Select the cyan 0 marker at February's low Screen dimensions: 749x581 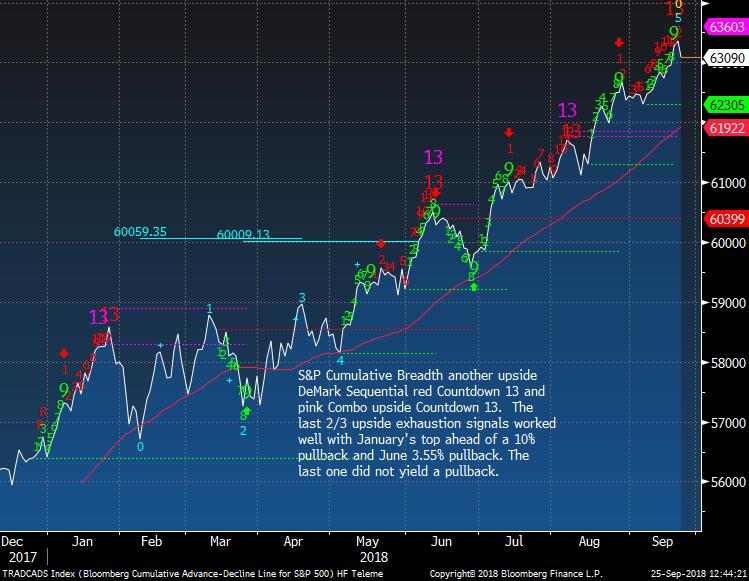point(140,446)
